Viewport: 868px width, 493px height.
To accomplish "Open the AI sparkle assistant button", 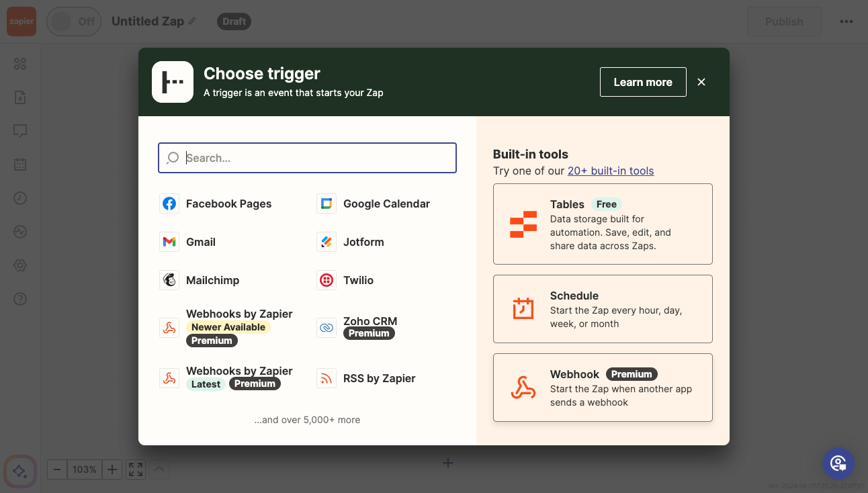I will click(20, 471).
